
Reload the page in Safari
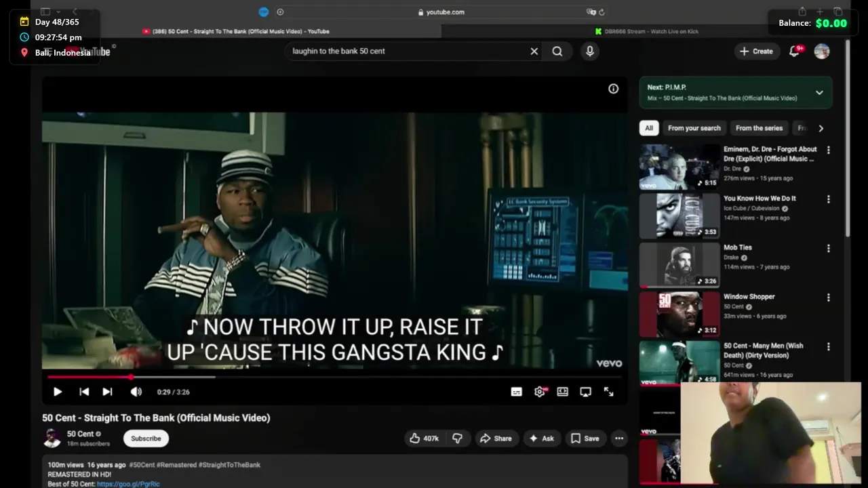point(601,12)
